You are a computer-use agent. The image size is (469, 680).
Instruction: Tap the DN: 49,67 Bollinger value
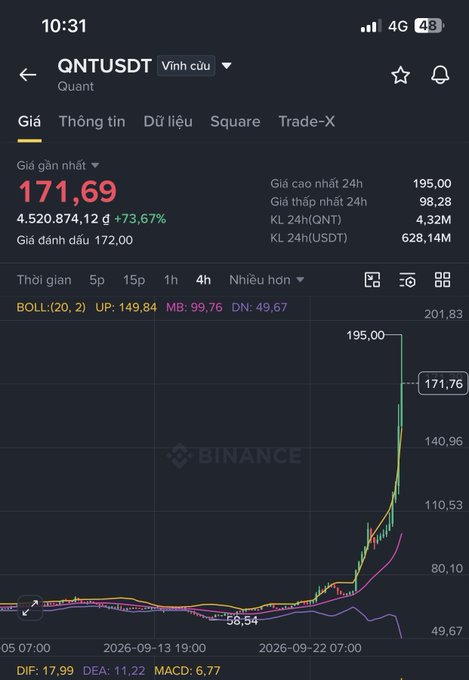pos(259,307)
